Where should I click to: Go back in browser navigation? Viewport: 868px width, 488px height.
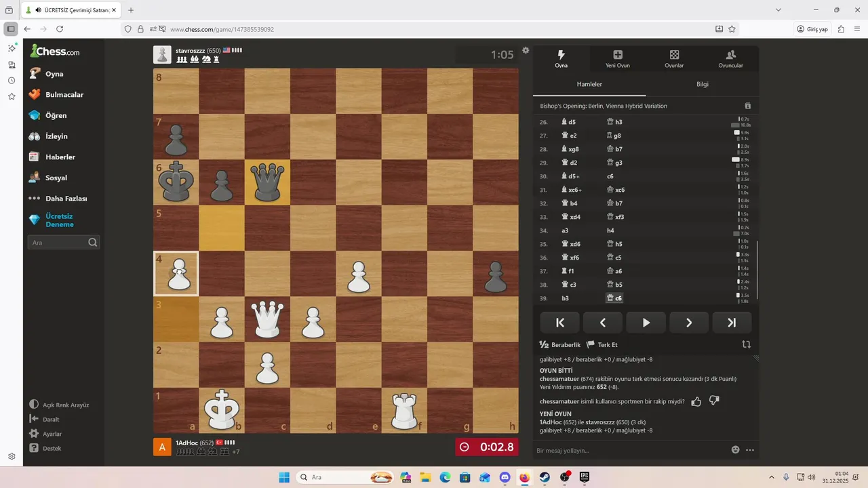click(27, 29)
